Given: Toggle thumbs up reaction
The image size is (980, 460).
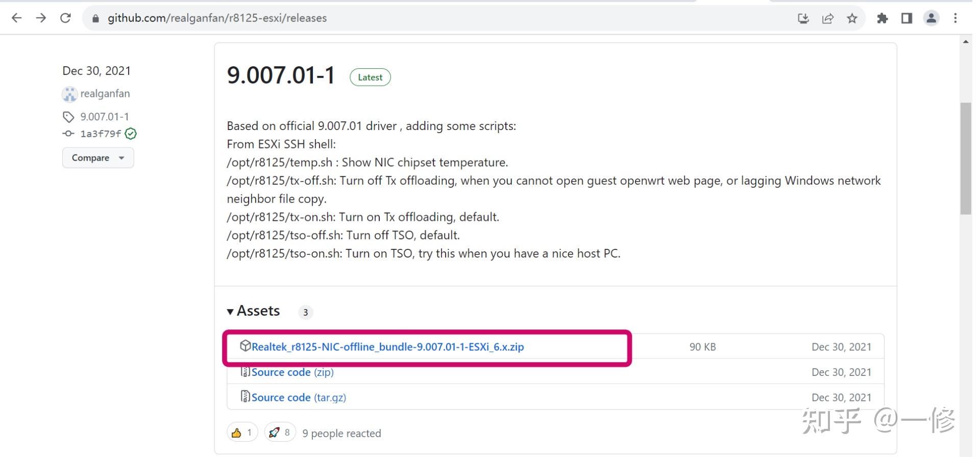Looking at the screenshot, I should click(242, 433).
